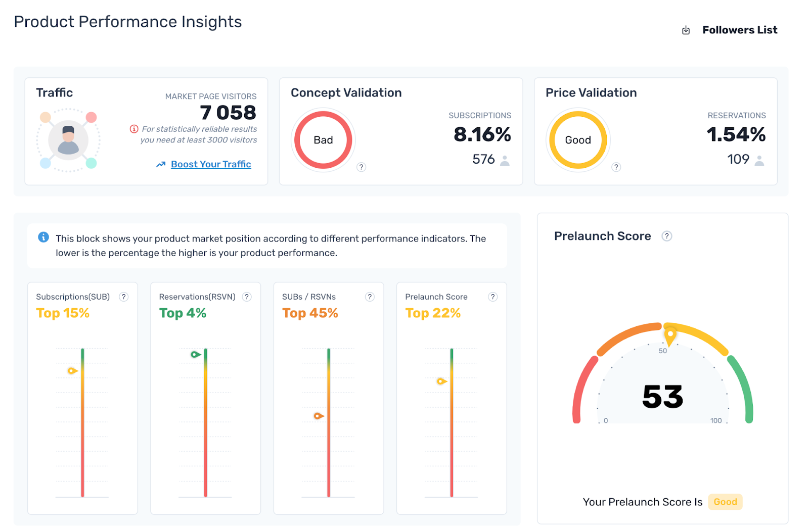Open help beside the Prelaunch Score panel title
Screen dimensions: 809x532
[x=667, y=236]
